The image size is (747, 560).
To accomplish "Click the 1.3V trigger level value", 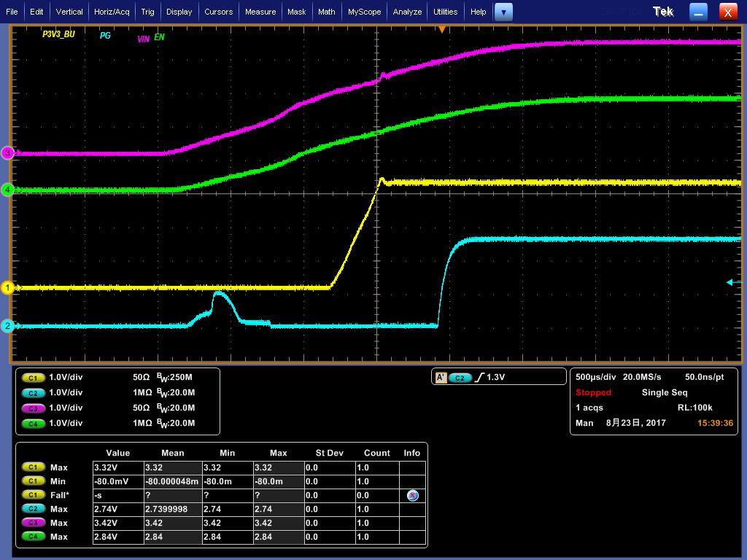I will pos(495,377).
